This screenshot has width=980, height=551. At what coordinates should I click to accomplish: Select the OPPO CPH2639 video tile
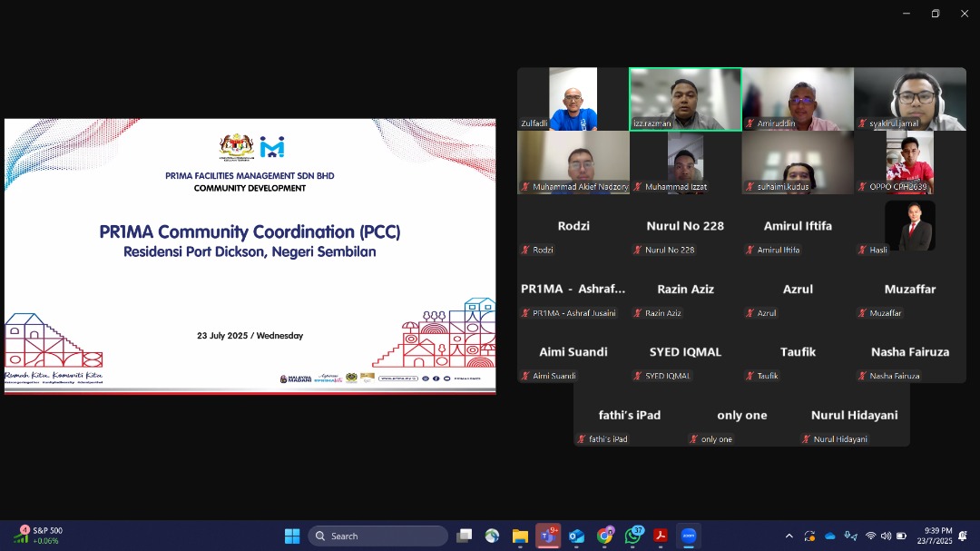coord(910,162)
